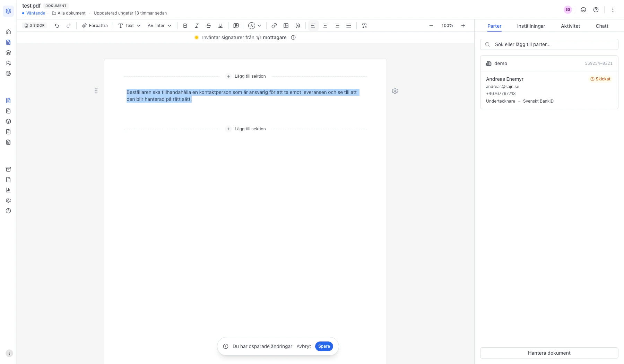Click the Alla dokument folder link
Screen dimensions: 624x364
coord(69,13)
